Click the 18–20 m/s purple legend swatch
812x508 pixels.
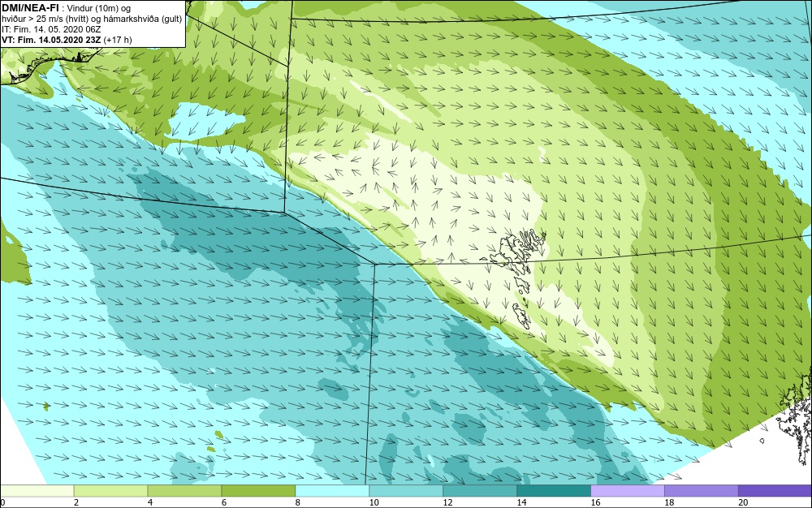pyautogui.click(x=702, y=490)
